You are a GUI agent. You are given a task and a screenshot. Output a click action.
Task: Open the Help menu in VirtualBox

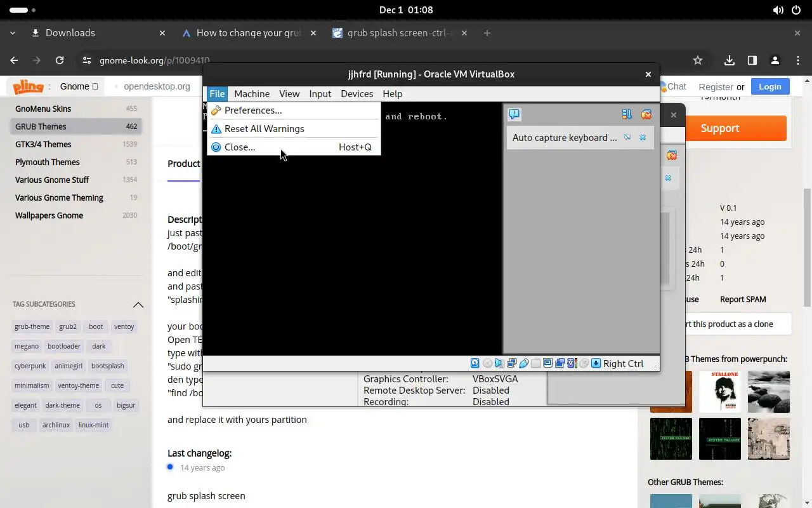point(393,93)
